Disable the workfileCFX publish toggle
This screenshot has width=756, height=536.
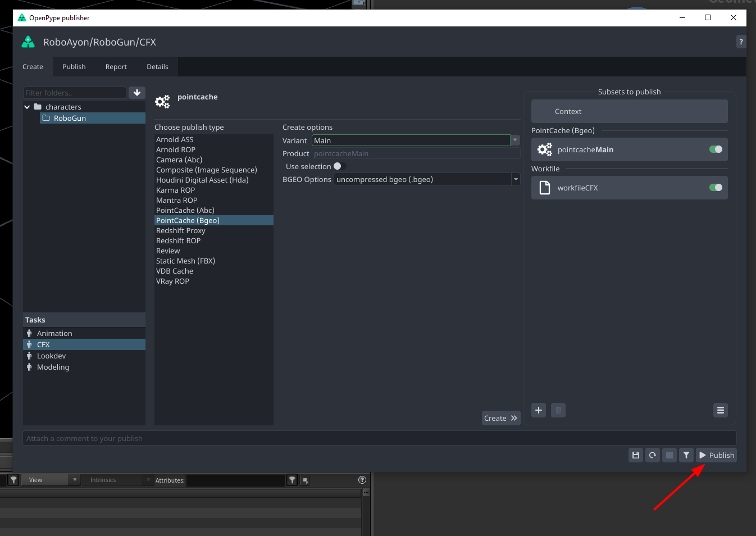[715, 187]
